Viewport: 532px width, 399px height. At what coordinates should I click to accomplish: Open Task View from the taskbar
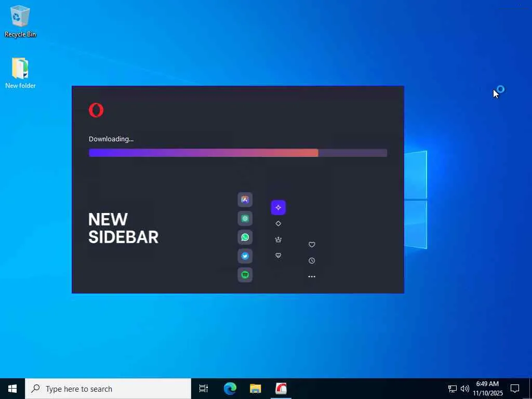[204, 389]
